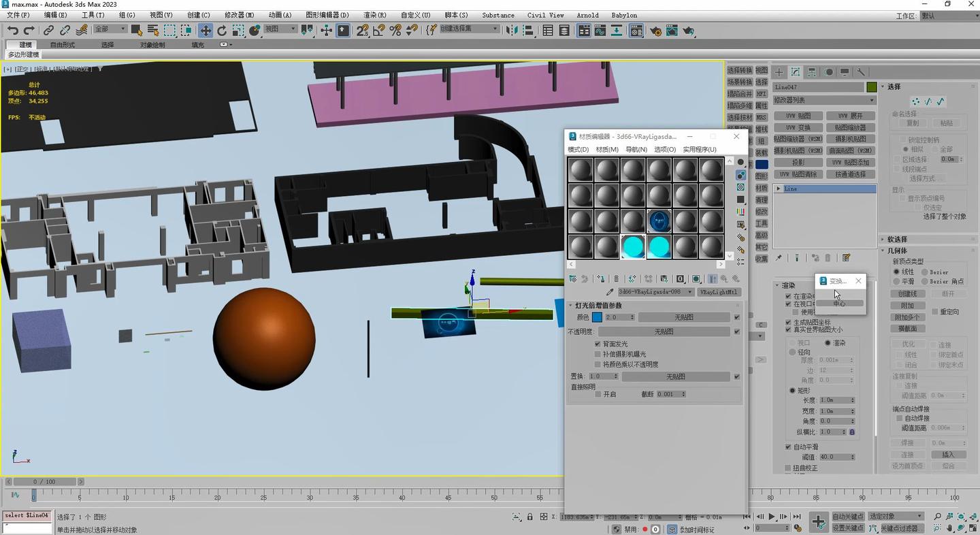980x535 pixels.
Task: Open the 文件(F) menu
Action: pos(18,15)
